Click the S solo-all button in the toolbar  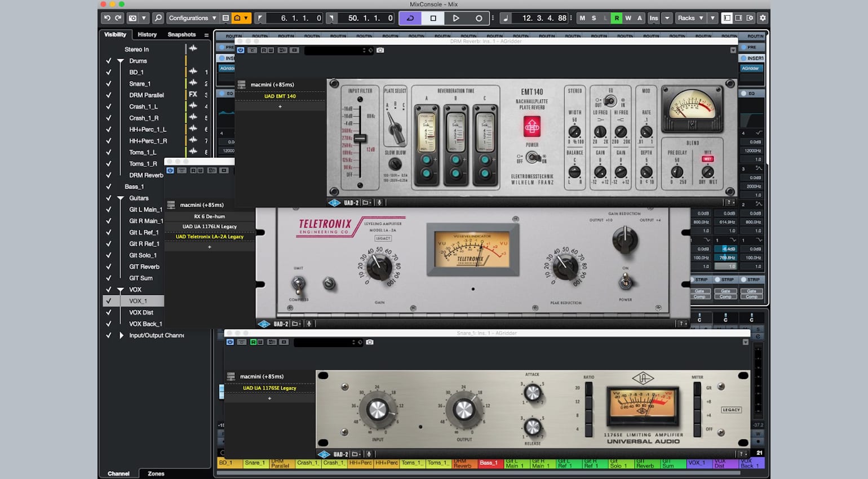594,18
